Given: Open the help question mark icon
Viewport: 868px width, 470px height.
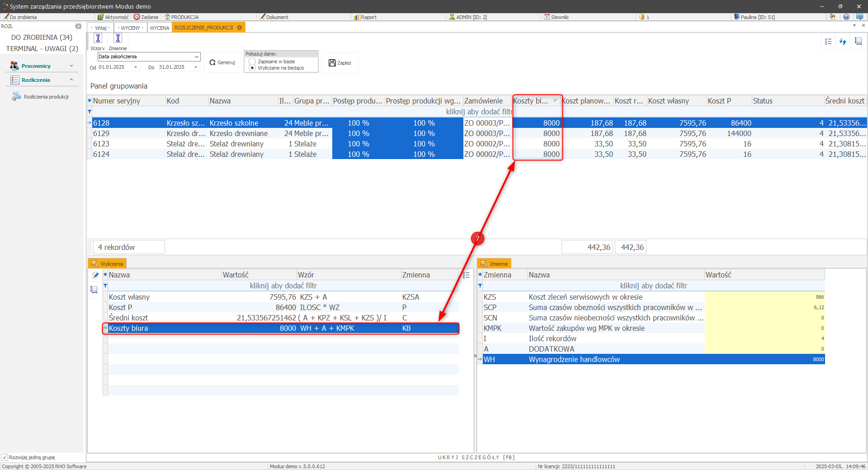Looking at the screenshot, I should [846, 17].
